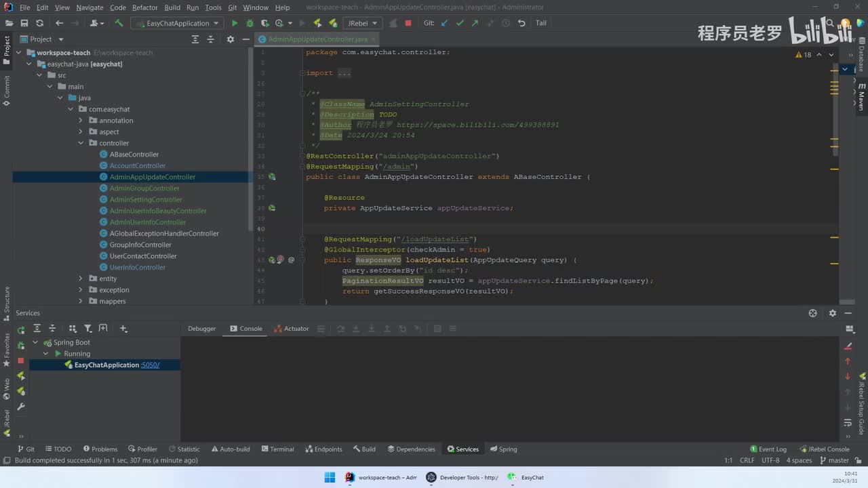Click Git update project arrow icon
Image resolution: width=868 pixels, height=488 pixels.
pyautogui.click(x=444, y=23)
